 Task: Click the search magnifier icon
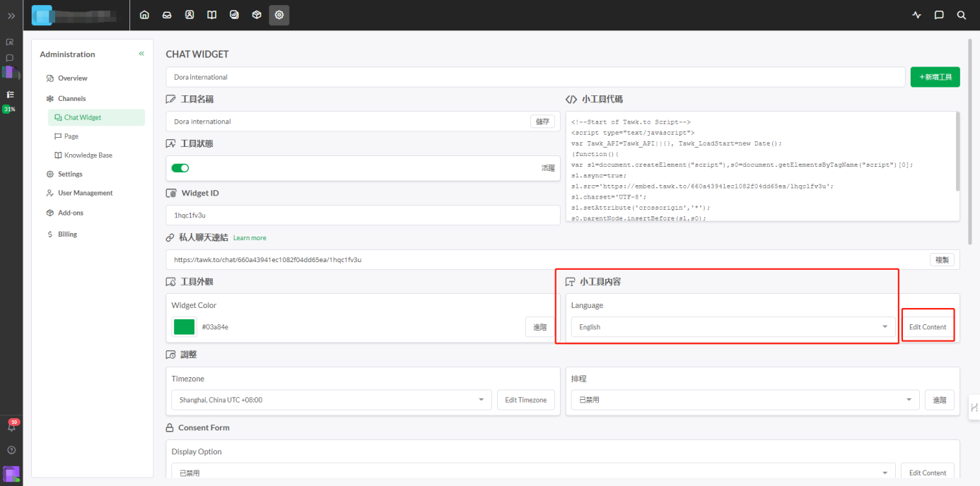pos(961,15)
